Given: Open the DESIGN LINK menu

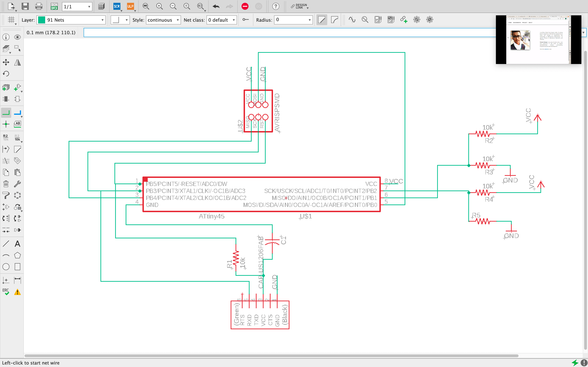Looking at the screenshot, I should pos(299,7).
